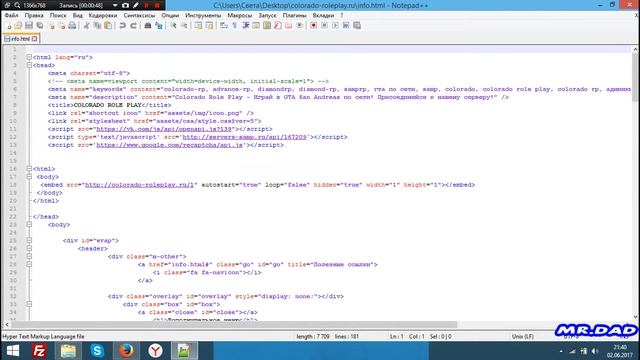Close the info.html tab with its red X
The image size is (640, 360).
coord(34,39)
